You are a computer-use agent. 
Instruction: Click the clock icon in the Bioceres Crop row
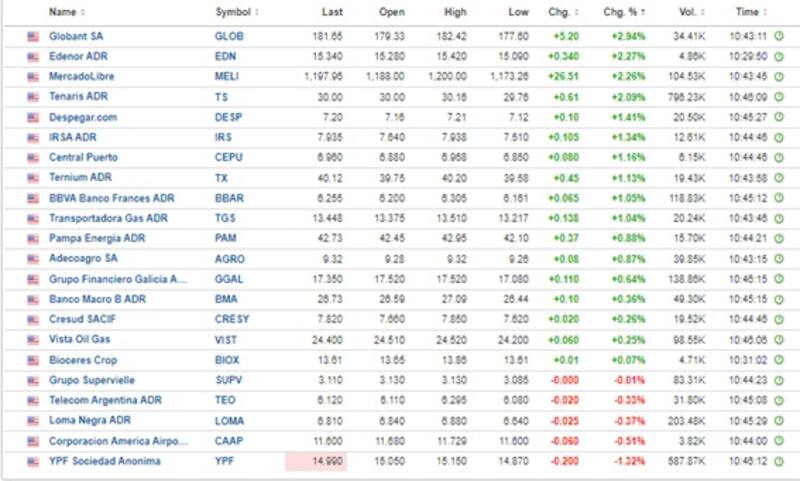coord(779,360)
